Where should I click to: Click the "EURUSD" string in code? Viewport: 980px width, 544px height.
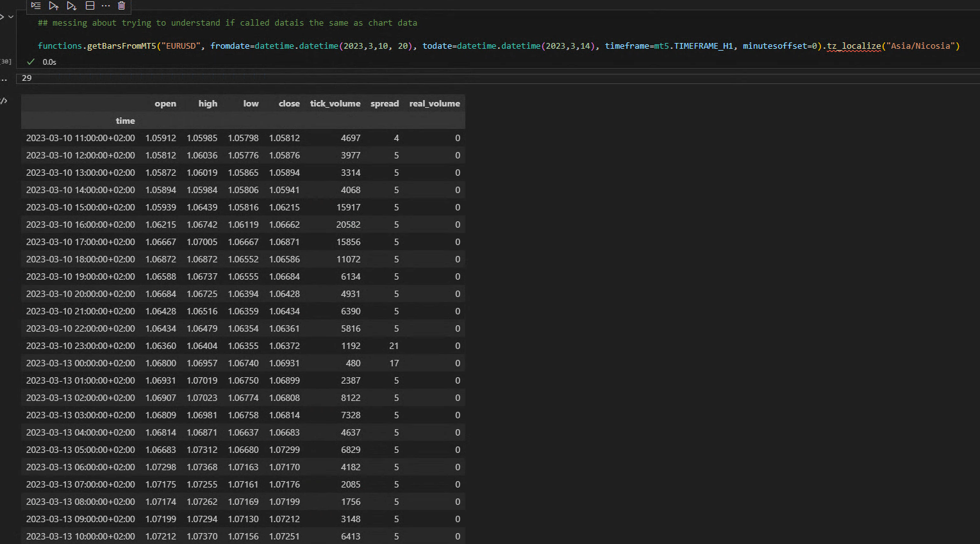181,46
